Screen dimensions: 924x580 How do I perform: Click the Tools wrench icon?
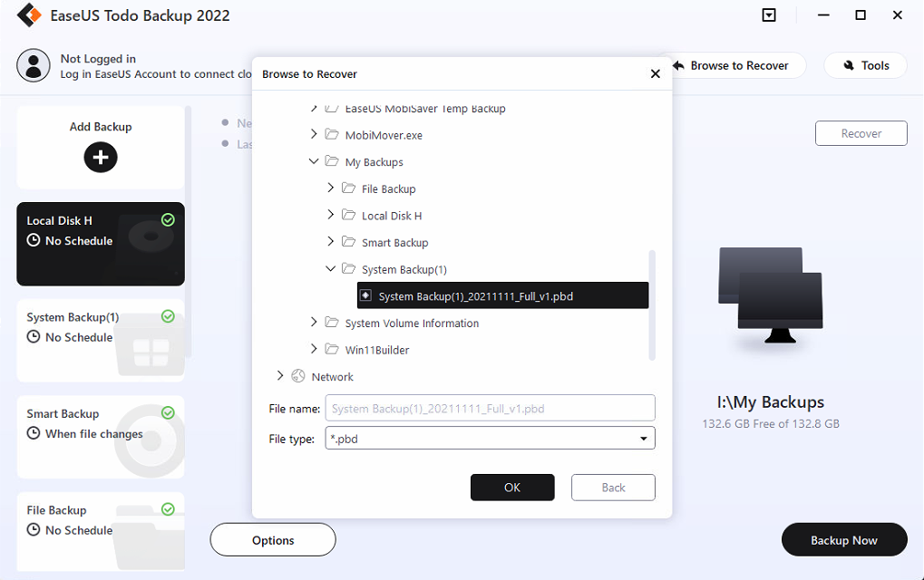click(849, 65)
